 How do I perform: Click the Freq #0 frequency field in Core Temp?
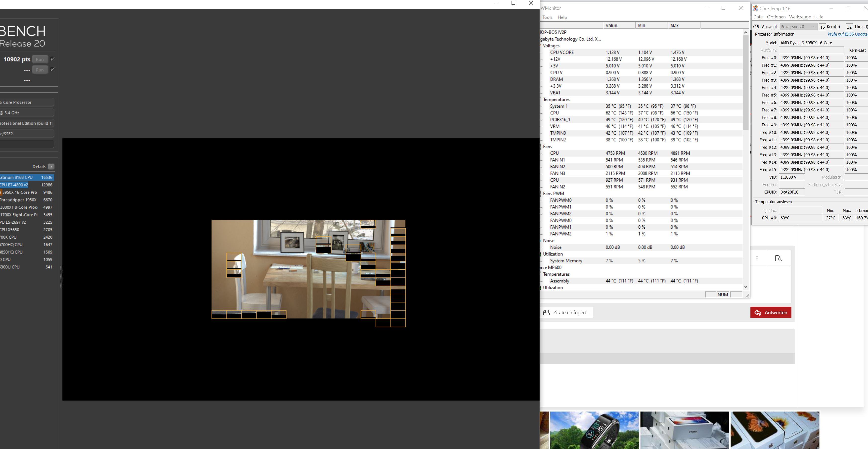coord(811,58)
